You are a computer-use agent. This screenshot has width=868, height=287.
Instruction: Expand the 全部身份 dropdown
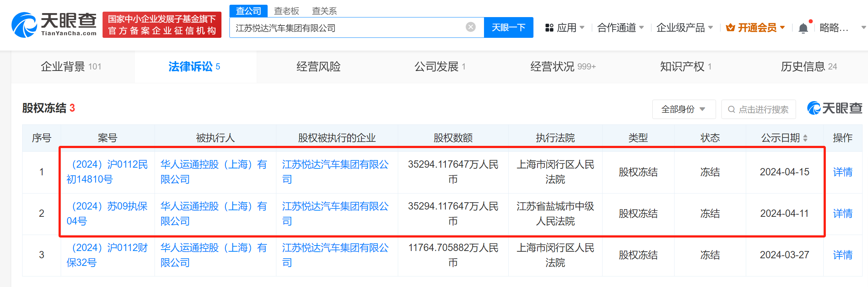(x=683, y=109)
